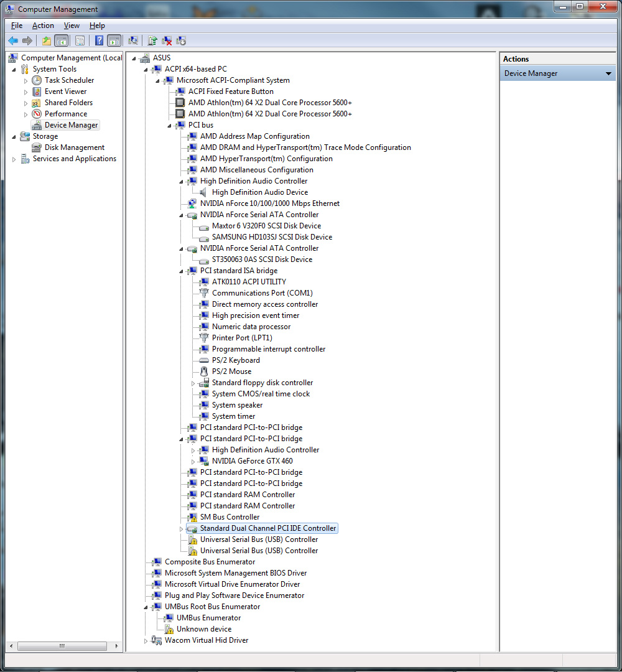This screenshot has height=672, width=622.
Task: Click left pane horizontal scrollbar right arrow
Action: click(116, 646)
